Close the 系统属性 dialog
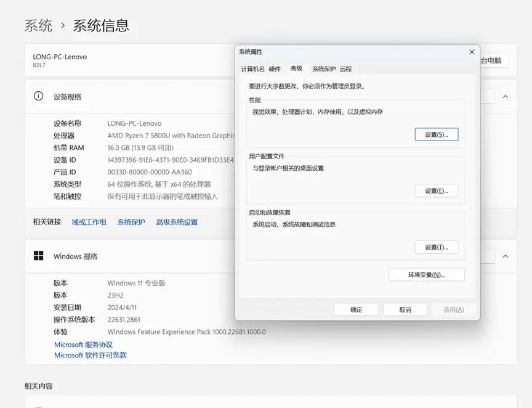 [472, 52]
